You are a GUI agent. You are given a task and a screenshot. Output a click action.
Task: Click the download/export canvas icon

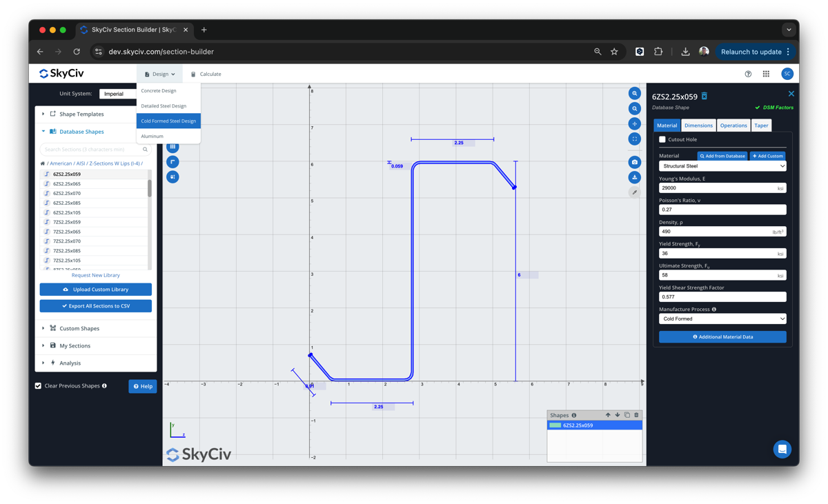click(635, 177)
